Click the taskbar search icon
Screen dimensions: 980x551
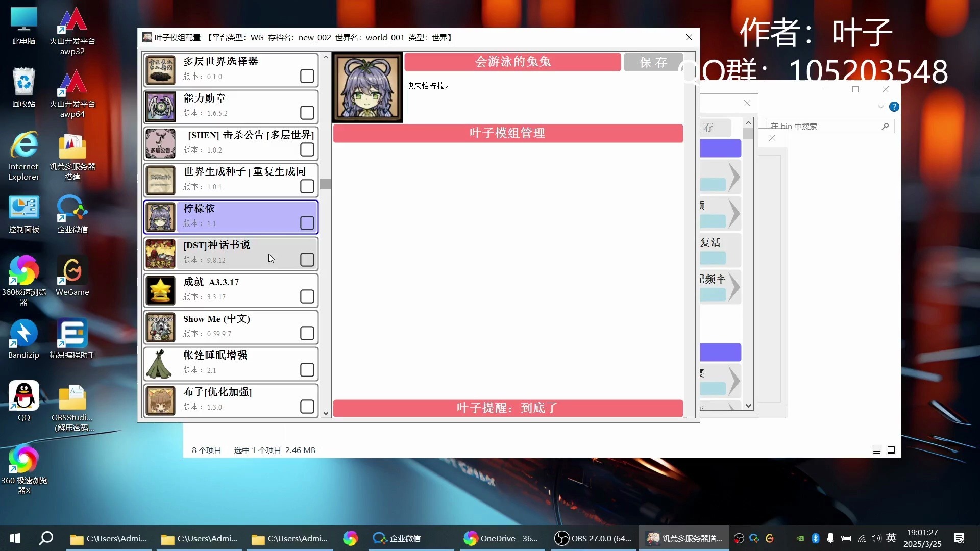(x=46, y=538)
